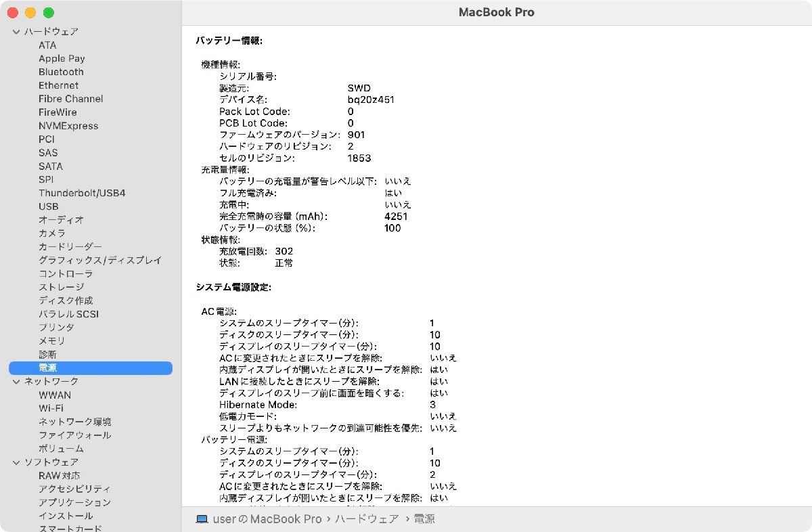
Task: Open グラフィックス/ディスプレイ info
Action: pos(100,261)
